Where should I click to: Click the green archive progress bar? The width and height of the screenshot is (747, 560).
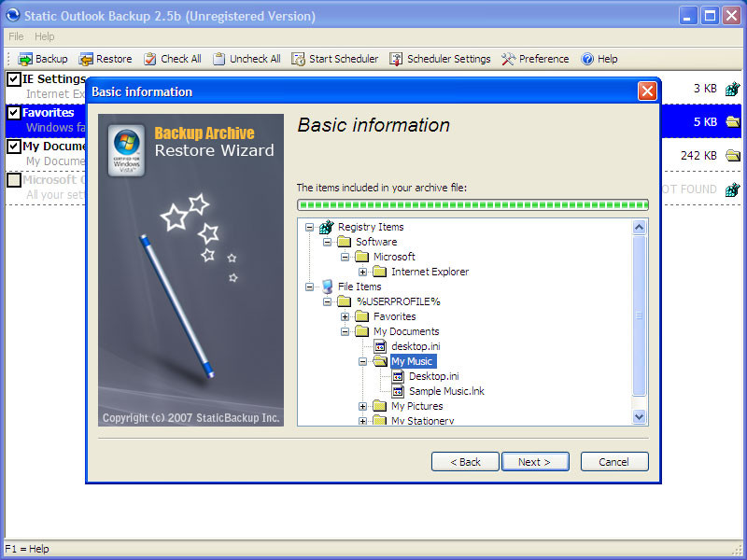[x=472, y=204]
